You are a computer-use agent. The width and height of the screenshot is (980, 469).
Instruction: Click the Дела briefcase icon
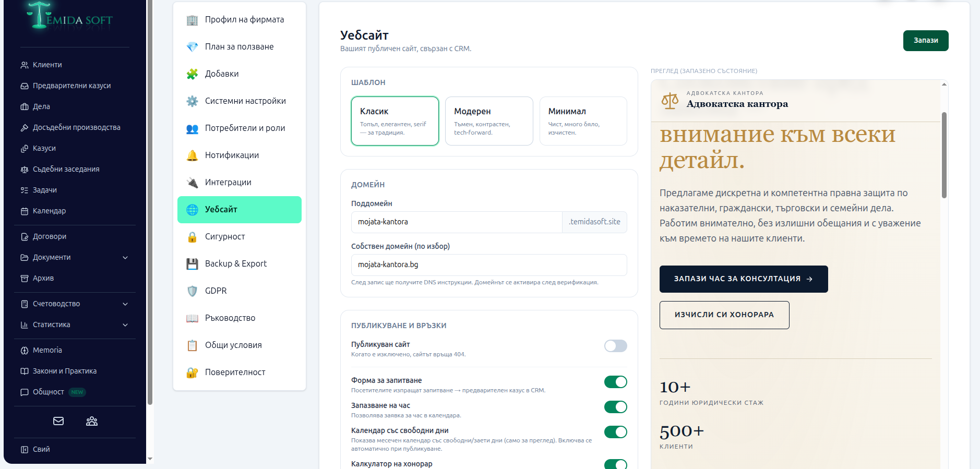coord(25,107)
